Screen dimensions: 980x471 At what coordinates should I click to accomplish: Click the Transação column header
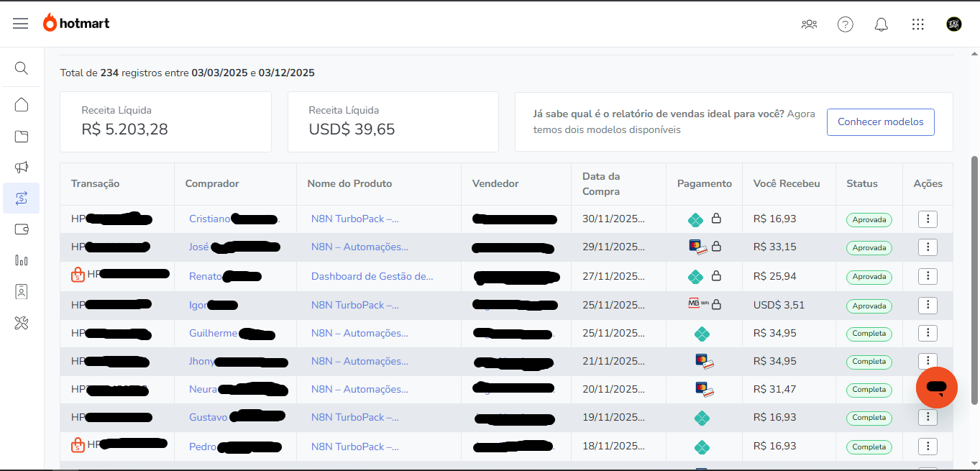(x=96, y=183)
